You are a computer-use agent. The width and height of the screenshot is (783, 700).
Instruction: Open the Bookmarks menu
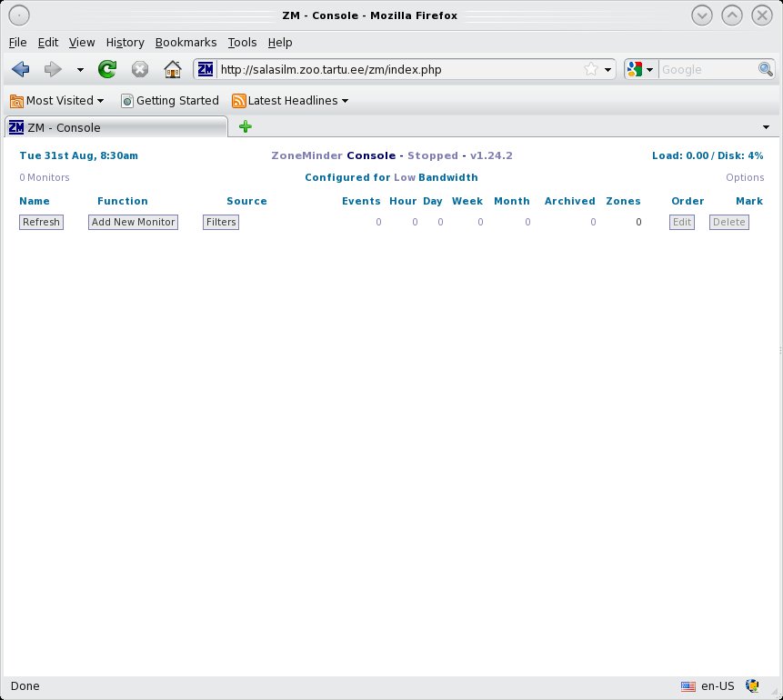[186, 42]
